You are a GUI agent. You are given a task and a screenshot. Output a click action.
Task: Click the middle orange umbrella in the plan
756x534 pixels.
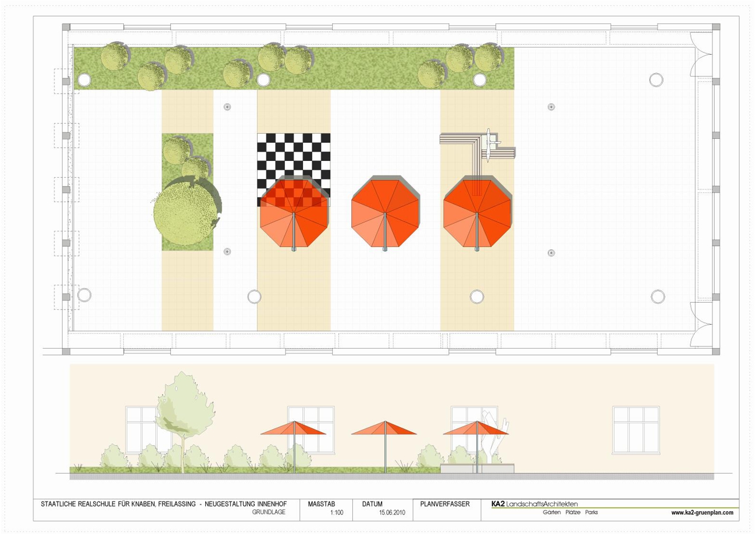(385, 213)
